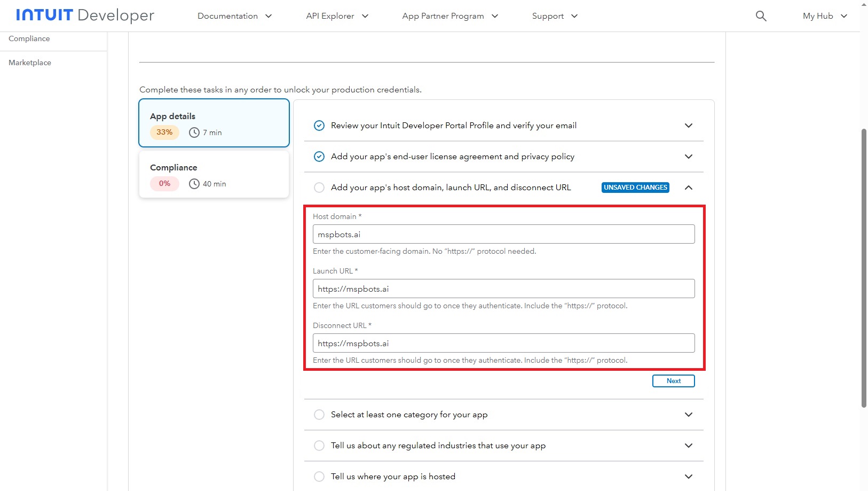Click the Launch URL input field
The width and height of the screenshot is (868, 491).
click(x=503, y=289)
